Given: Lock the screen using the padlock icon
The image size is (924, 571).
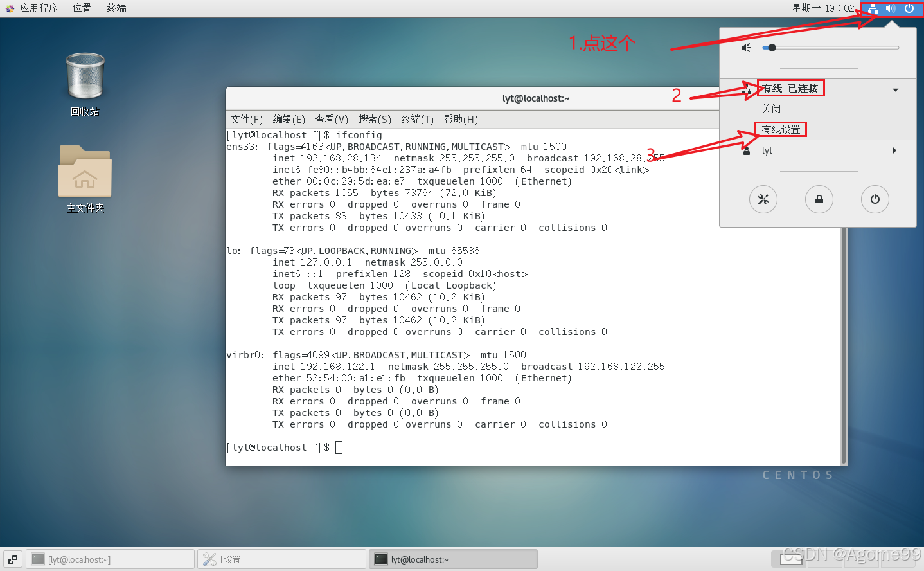Looking at the screenshot, I should [x=819, y=199].
